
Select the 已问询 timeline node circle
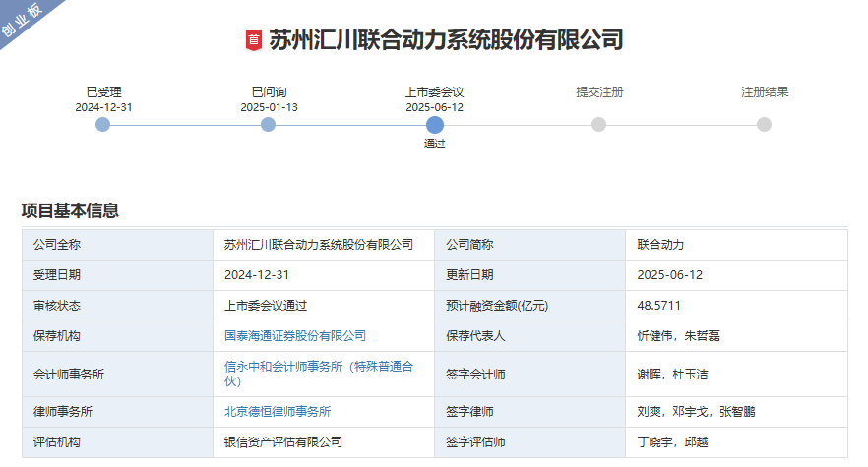[x=269, y=124]
